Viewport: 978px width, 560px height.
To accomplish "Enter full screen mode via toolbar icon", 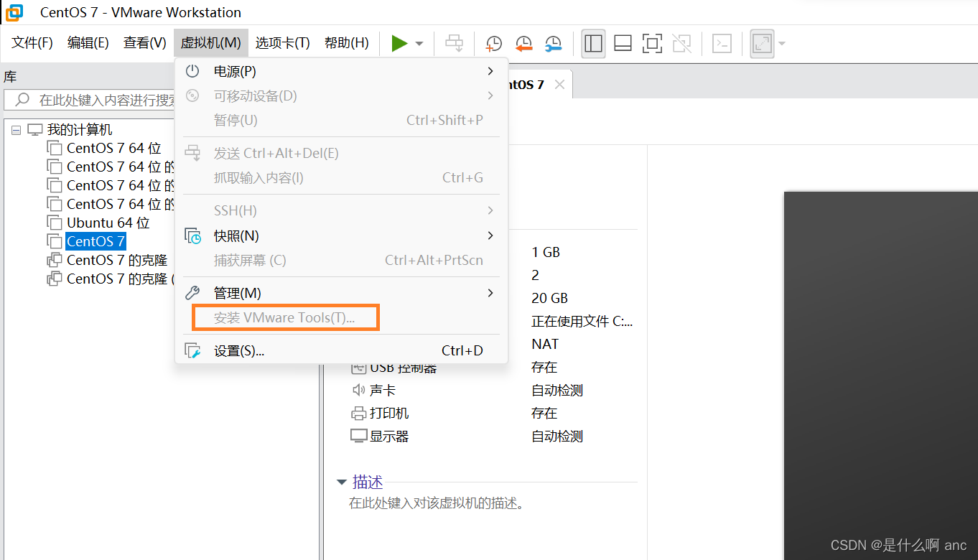I will [x=652, y=43].
